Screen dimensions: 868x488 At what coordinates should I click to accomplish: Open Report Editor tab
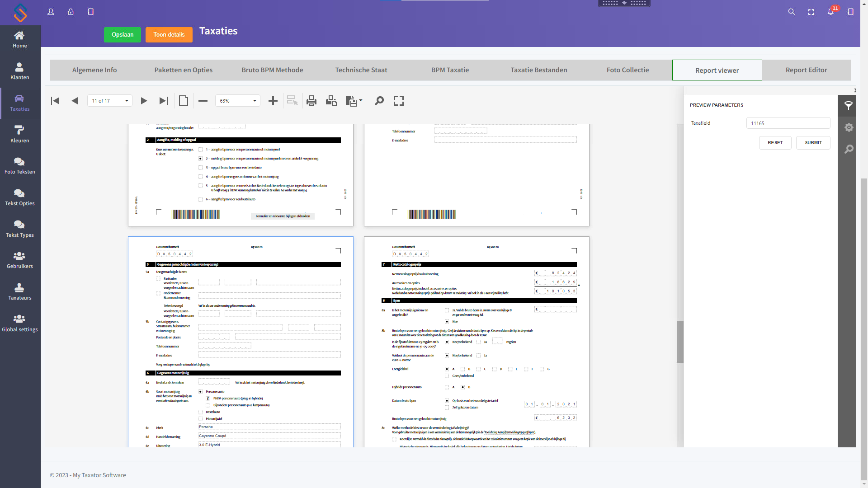point(807,70)
